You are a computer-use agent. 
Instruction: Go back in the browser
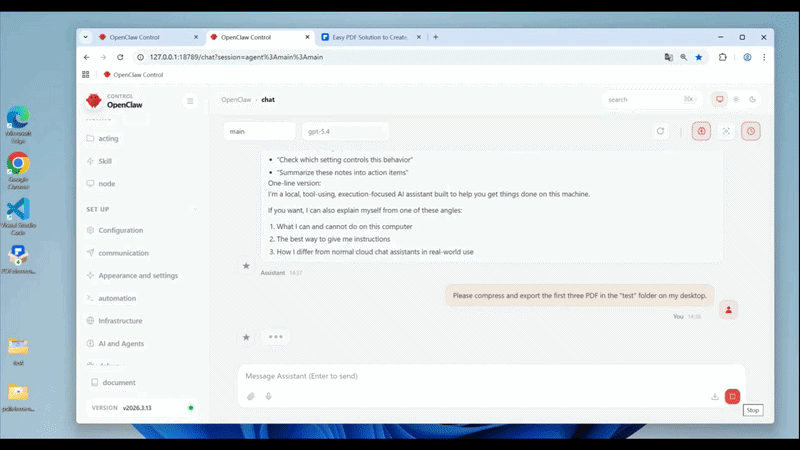tap(87, 57)
